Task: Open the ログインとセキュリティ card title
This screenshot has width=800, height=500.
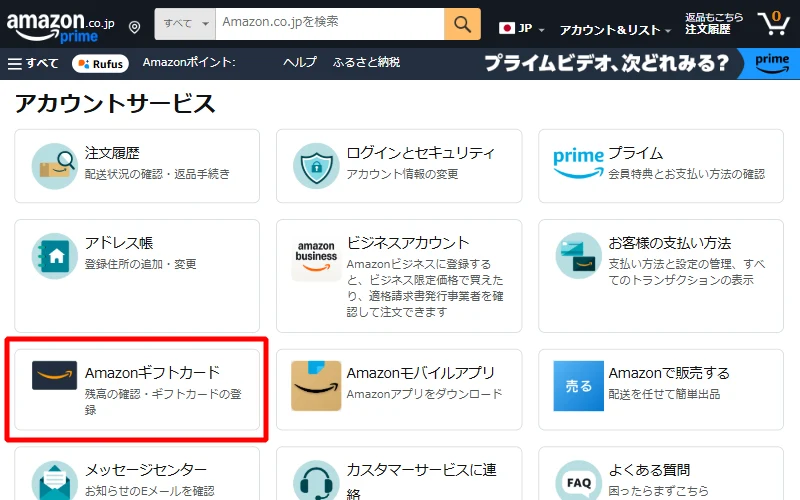Action: pos(420,153)
